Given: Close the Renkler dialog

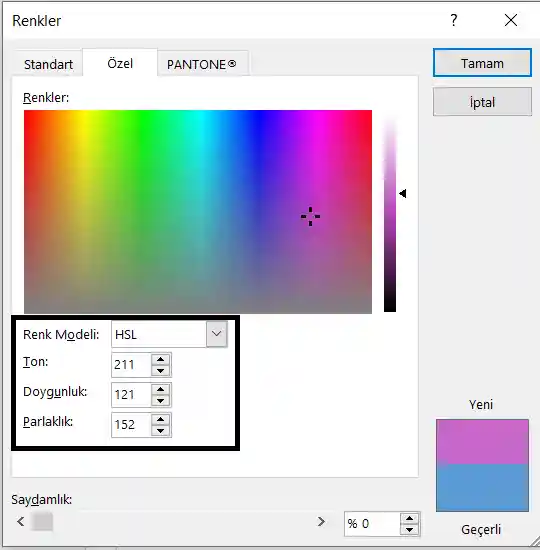Looking at the screenshot, I should point(511,20).
